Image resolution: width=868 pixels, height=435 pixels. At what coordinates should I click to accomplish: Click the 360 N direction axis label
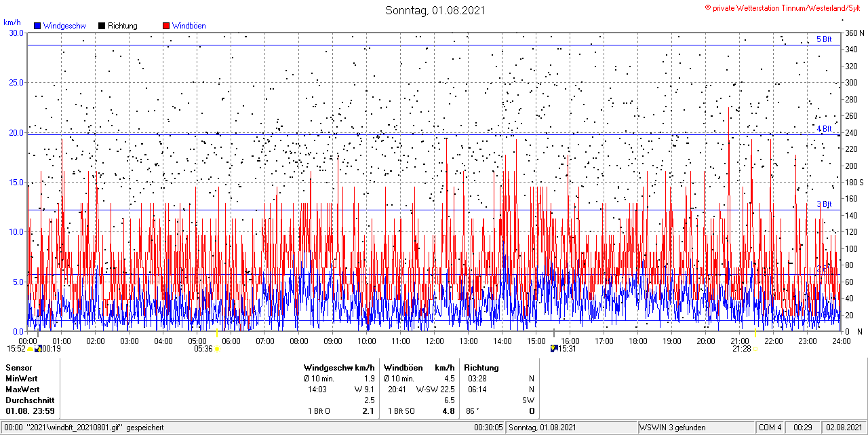coord(854,33)
